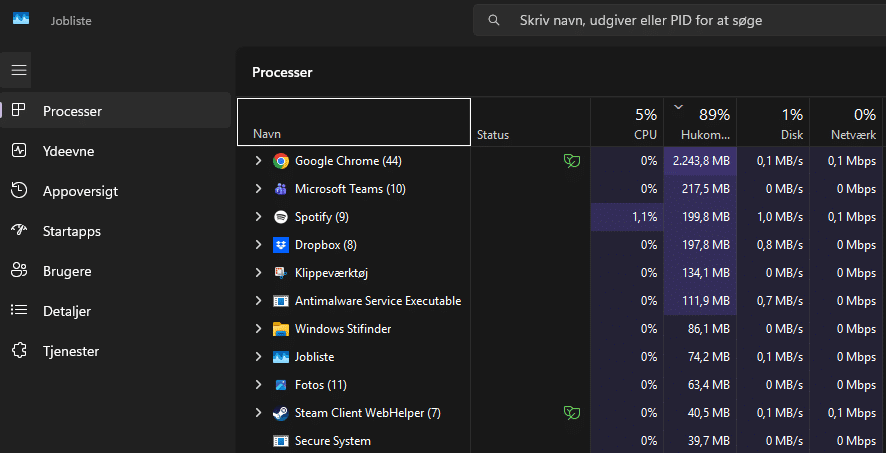Click the Jobliste app icon in title bar
The width and height of the screenshot is (886, 453).
pyautogui.click(x=21, y=20)
